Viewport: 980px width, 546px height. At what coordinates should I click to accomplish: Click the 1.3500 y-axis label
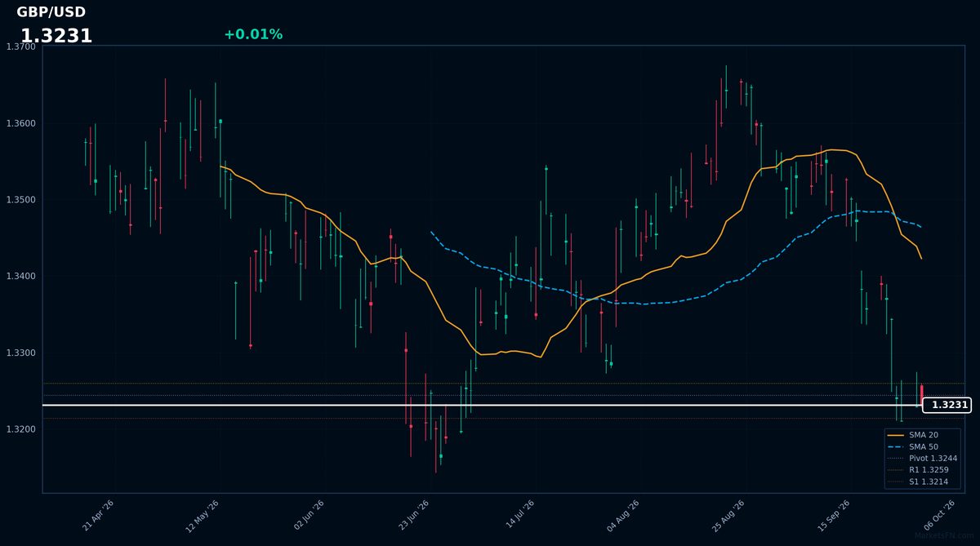coord(21,200)
